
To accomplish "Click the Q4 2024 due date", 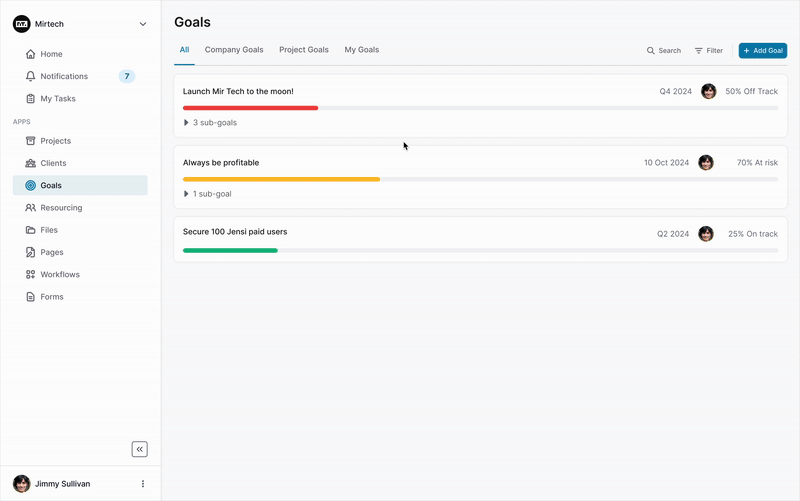I will click(676, 91).
